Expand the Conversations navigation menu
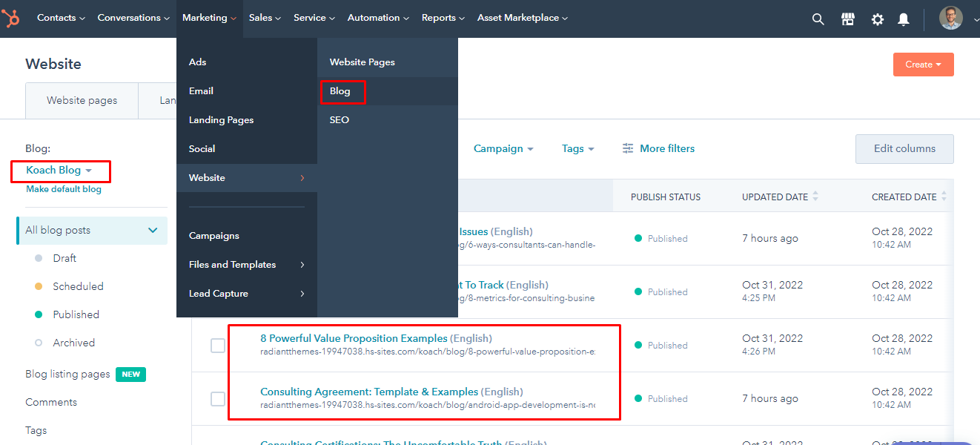 (x=133, y=18)
